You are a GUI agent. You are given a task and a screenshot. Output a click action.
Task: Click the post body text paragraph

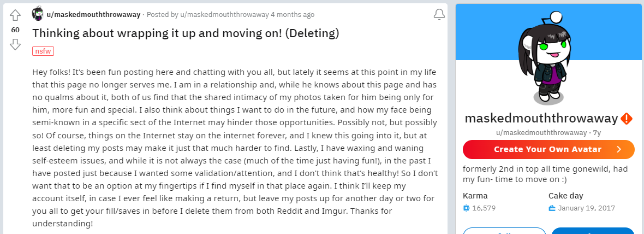234,148
